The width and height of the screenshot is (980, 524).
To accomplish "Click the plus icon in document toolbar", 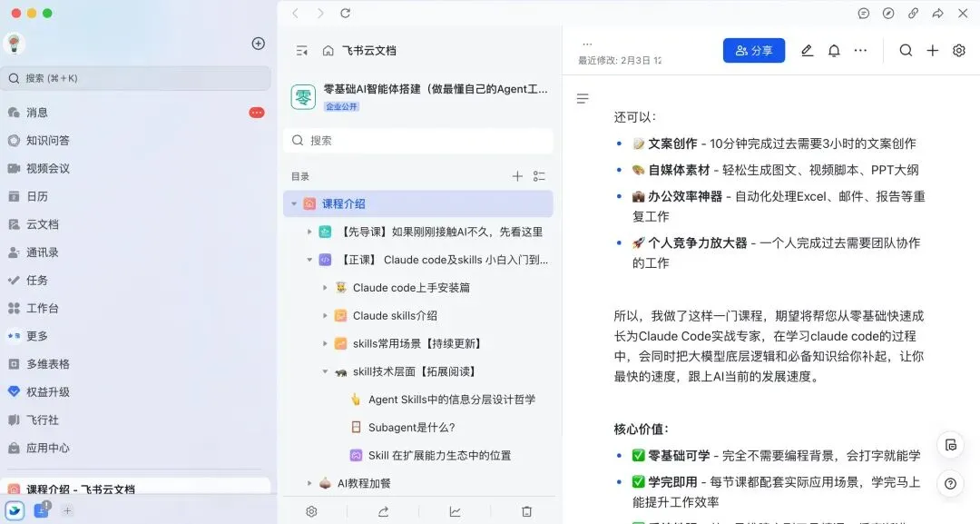I will coord(933,51).
